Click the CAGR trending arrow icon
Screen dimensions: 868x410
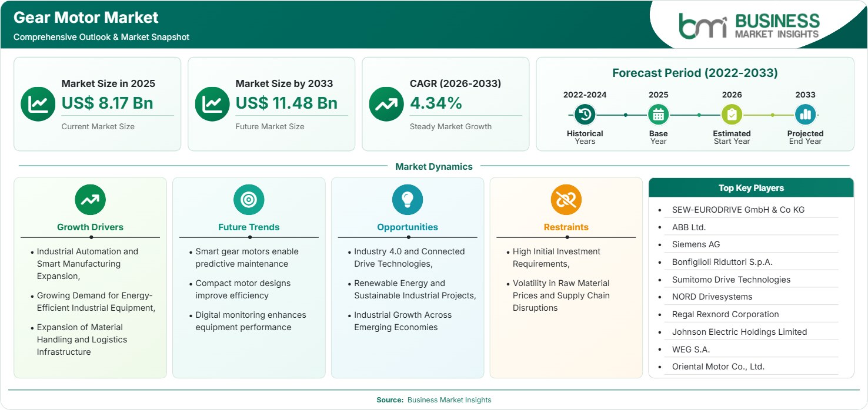[386, 104]
